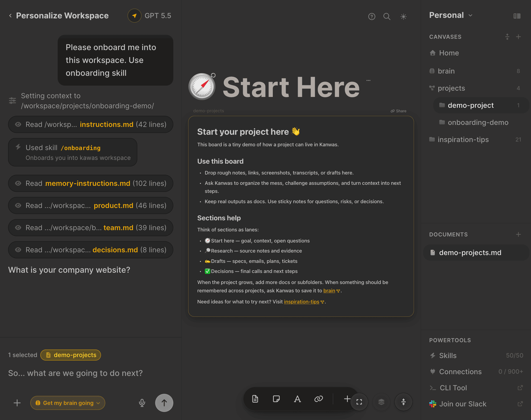Add a sticky note from the toolbar
531x420 pixels.
coord(276,399)
